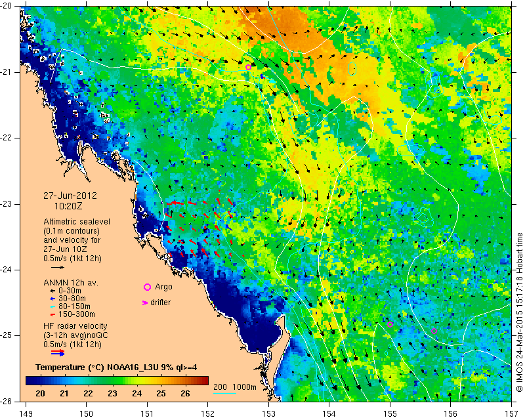
Task: Click the 'HF radar velocity' legend text
Action: coord(75,326)
